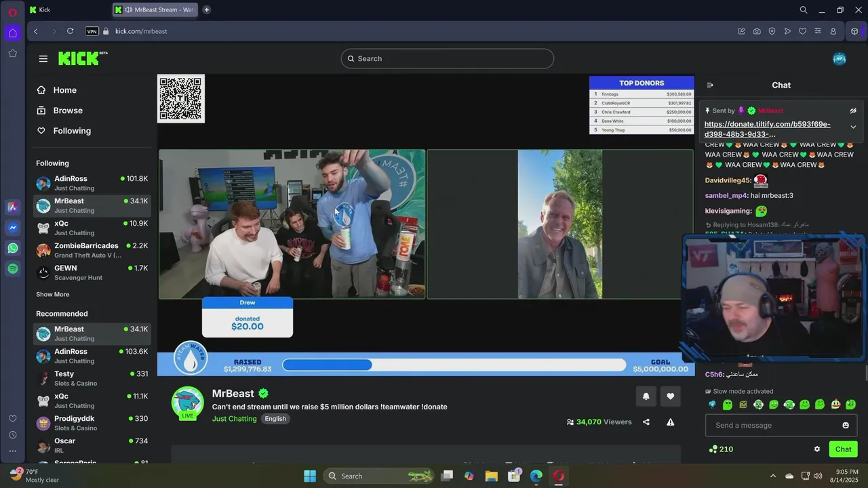Open the user profile avatar menu
This screenshot has height=488, width=868.
click(x=840, y=59)
